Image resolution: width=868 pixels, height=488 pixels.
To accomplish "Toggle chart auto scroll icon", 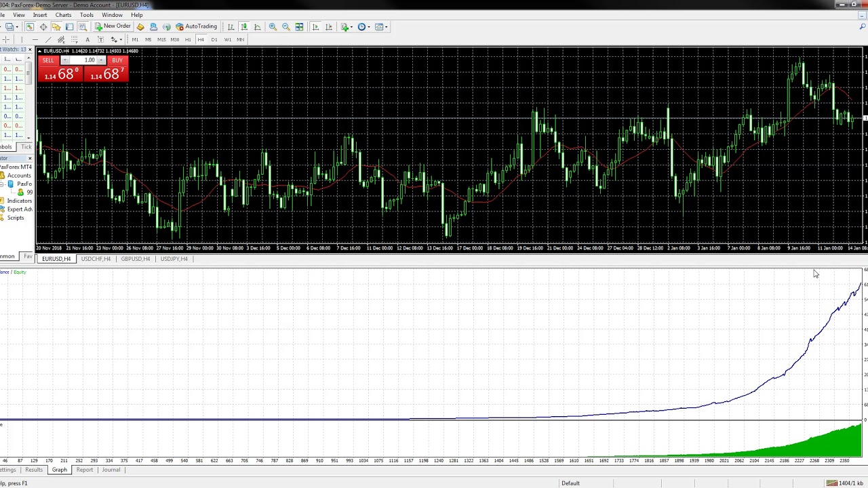I will click(315, 26).
